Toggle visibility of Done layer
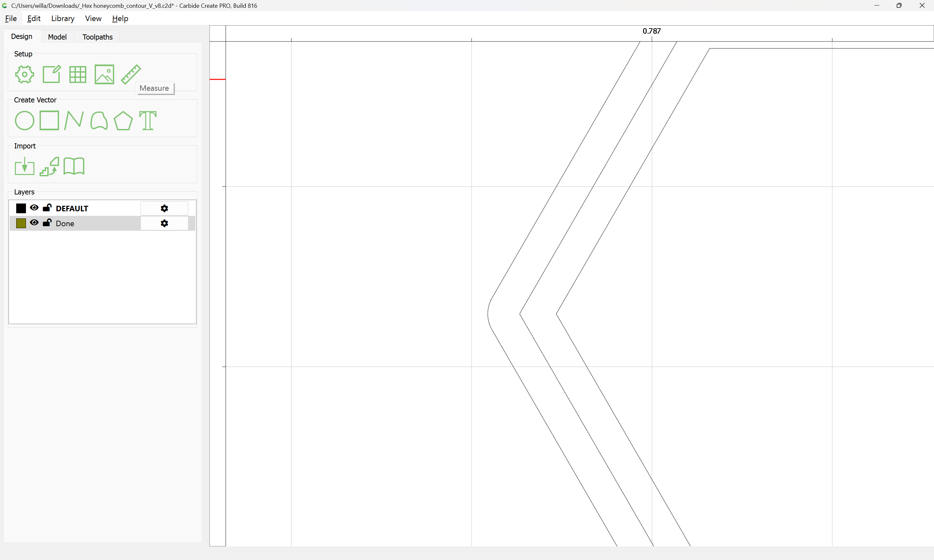This screenshot has width=934, height=560. (x=34, y=223)
